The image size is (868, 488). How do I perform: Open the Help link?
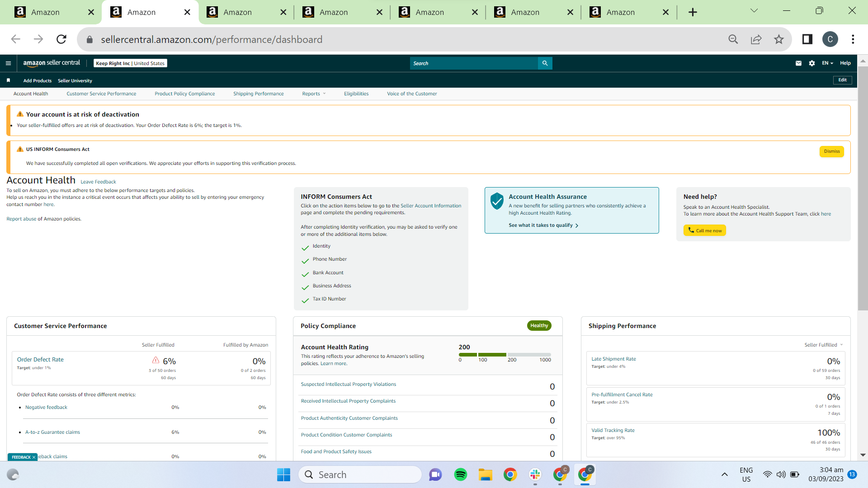click(x=845, y=63)
